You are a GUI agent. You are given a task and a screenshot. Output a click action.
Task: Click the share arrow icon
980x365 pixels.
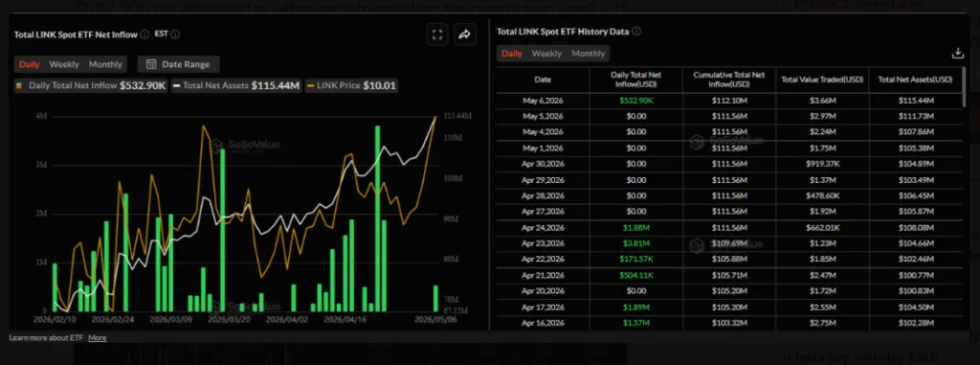(x=464, y=34)
